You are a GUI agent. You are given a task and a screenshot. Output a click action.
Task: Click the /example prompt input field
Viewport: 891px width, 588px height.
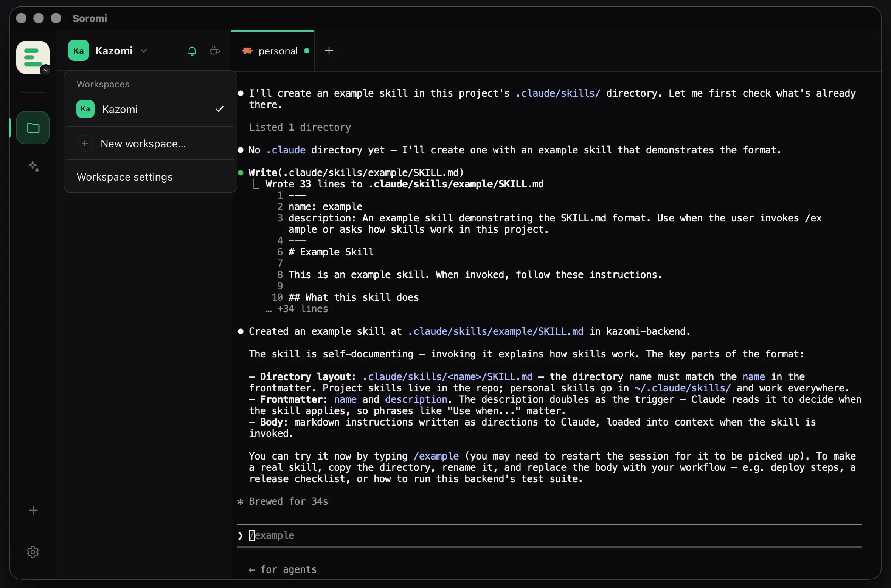point(549,535)
